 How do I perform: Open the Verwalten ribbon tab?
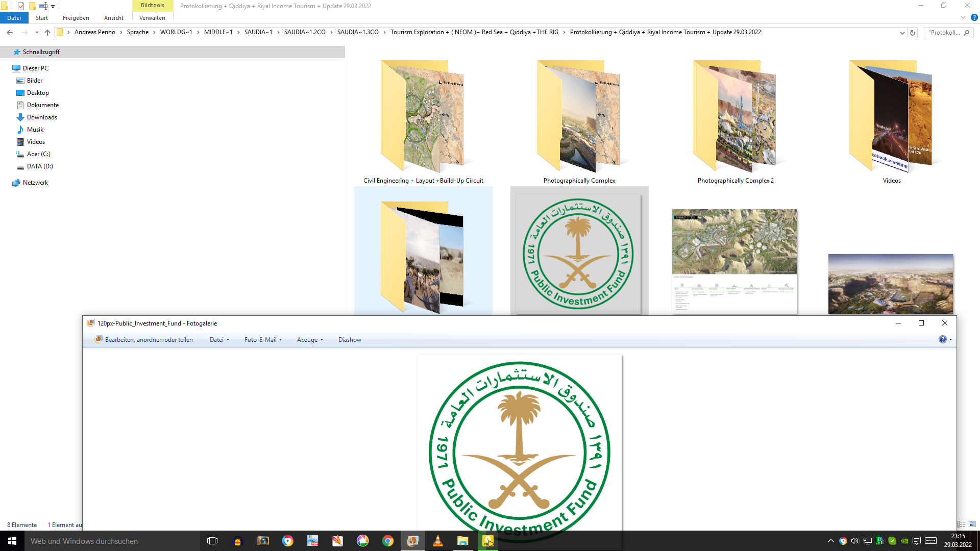(152, 18)
